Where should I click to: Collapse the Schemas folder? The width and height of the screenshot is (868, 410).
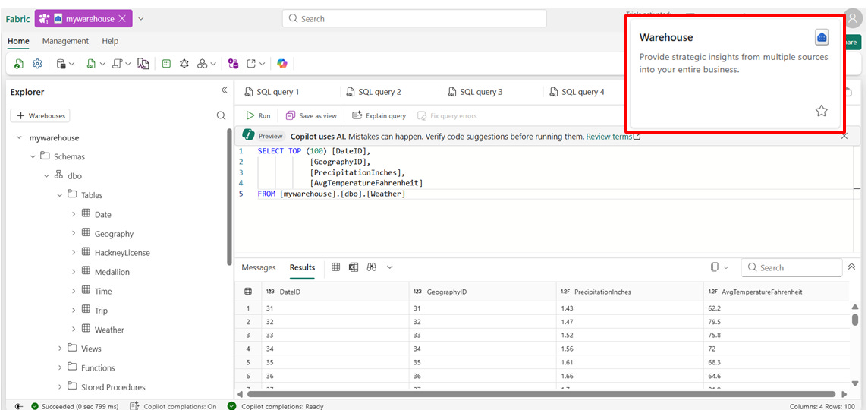(x=33, y=157)
